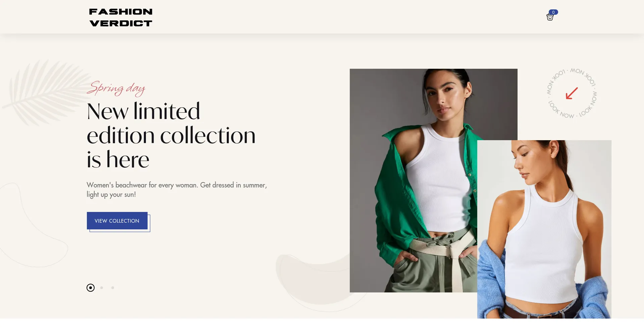Open the green shirt model photo
This screenshot has height=333, width=644.
(x=414, y=180)
